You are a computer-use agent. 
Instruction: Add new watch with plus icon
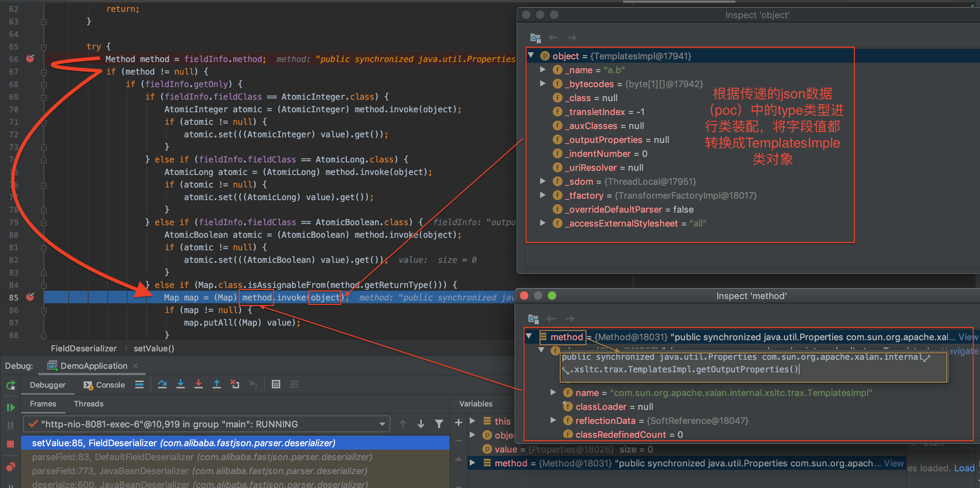pos(458,422)
